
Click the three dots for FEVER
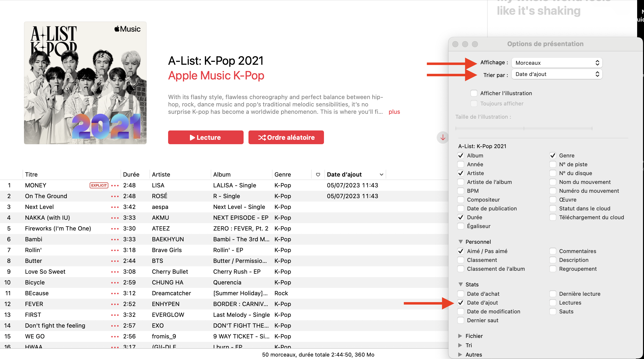[115, 304]
